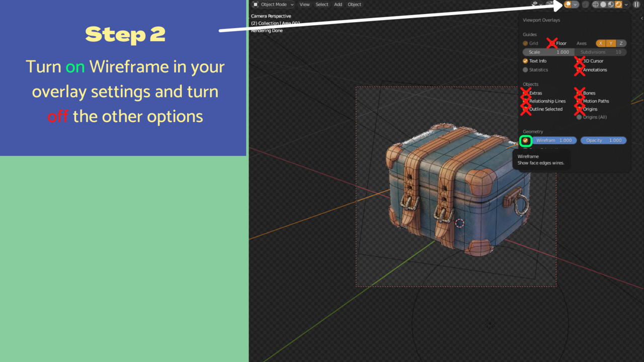
Task: Toggle the 3D Cursor overlay checkbox
Action: pos(579,61)
